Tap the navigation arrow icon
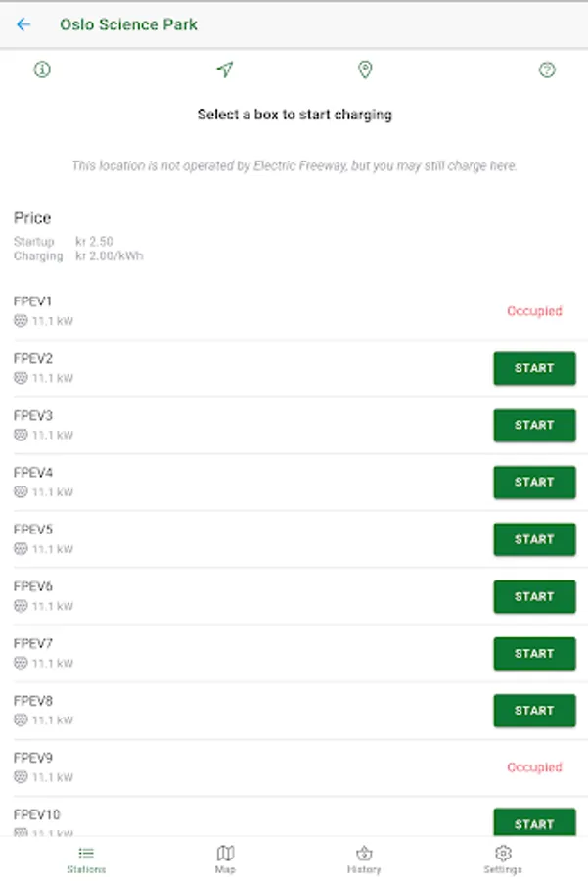The height and width of the screenshot is (881, 588). pyautogui.click(x=225, y=70)
